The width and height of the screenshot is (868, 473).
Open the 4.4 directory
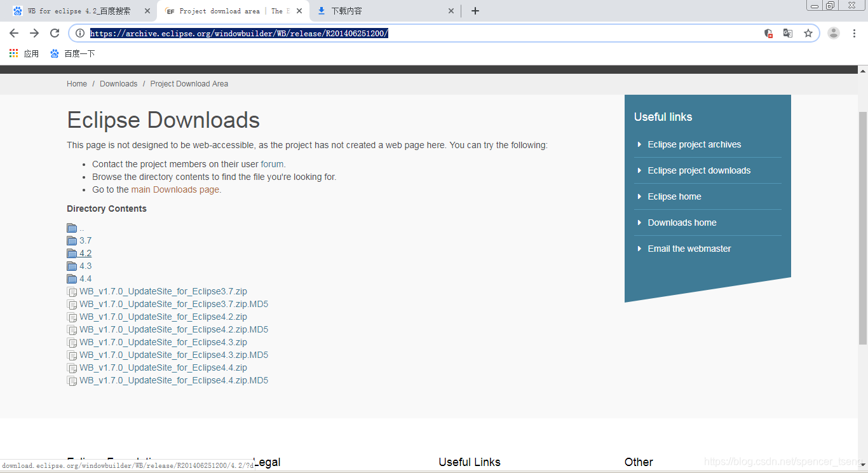coord(85,279)
